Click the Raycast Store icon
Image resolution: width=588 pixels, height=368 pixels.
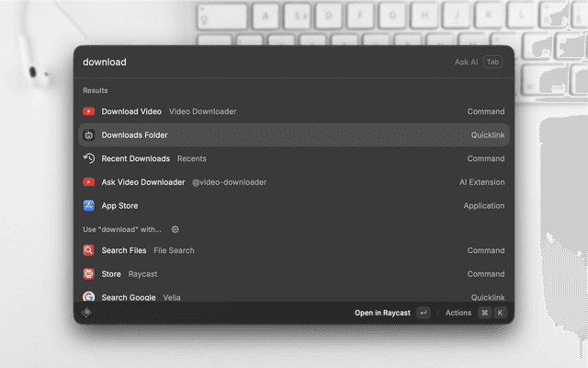[88, 274]
